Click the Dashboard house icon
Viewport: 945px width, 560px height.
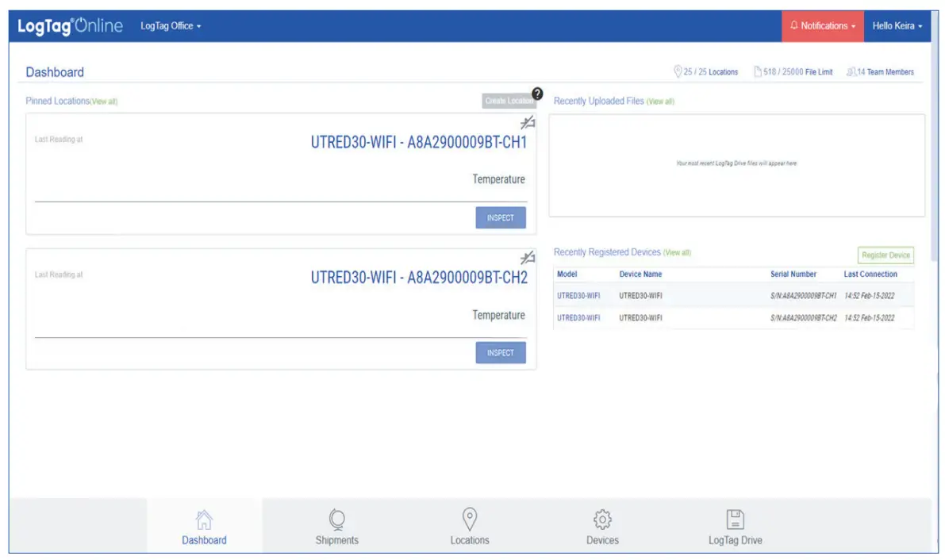click(x=204, y=520)
